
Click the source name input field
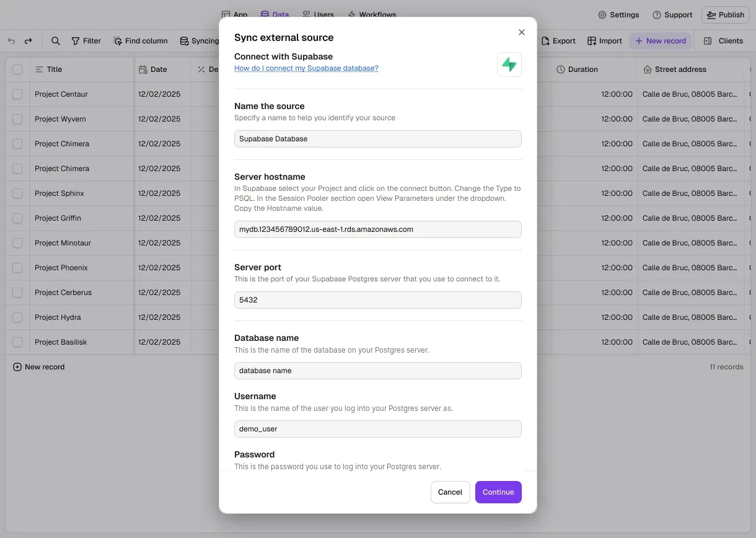coord(378,139)
